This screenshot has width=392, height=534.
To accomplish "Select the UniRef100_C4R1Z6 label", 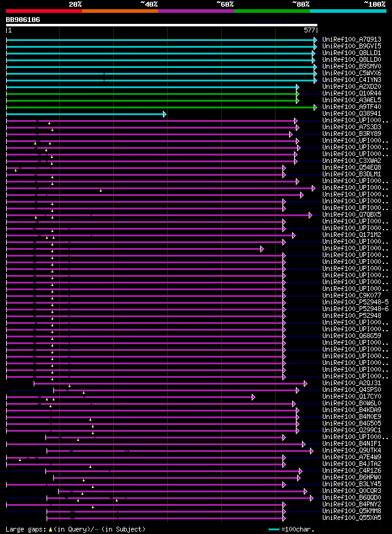I will click(352, 471).
